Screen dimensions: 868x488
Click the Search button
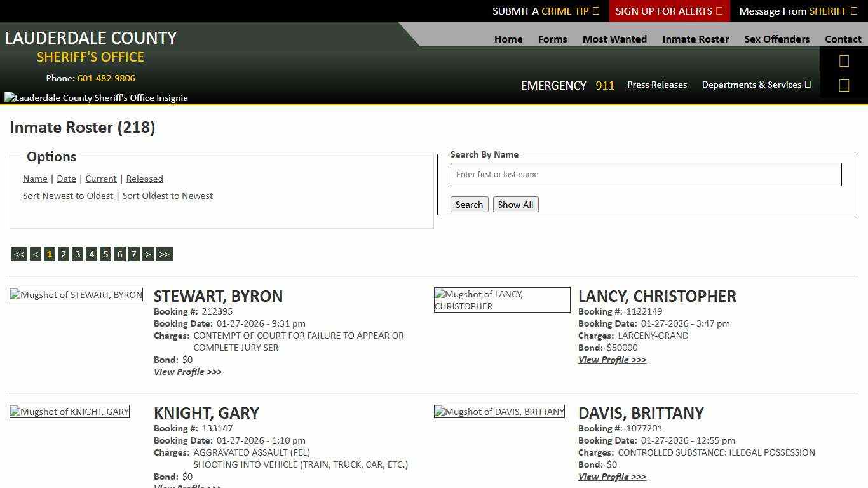469,204
